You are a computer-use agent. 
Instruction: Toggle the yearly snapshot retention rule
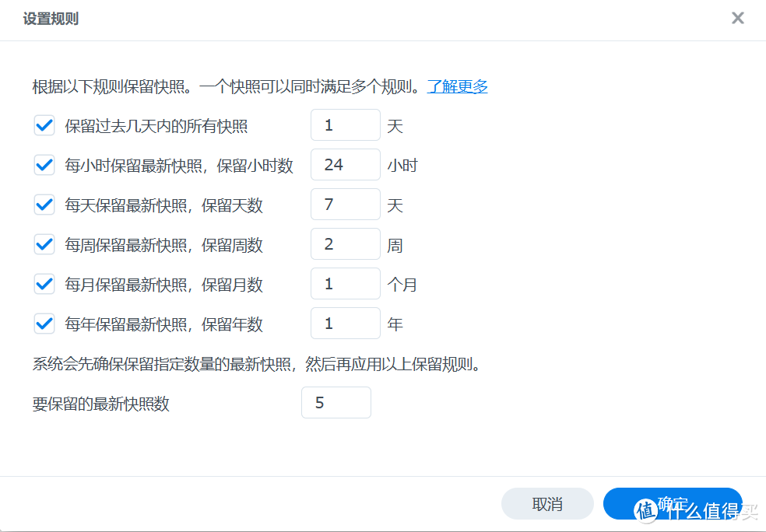44,323
